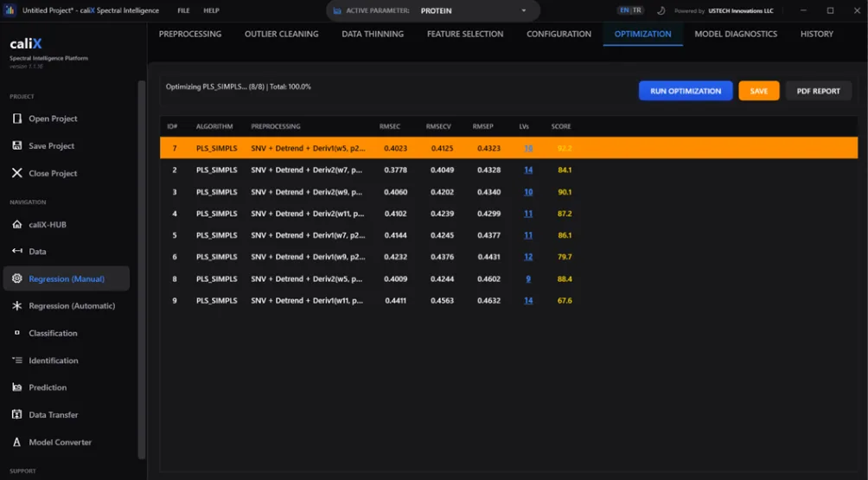
Task: Click LVs link 11 in row ID 4
Action: [x=528, y=214]
